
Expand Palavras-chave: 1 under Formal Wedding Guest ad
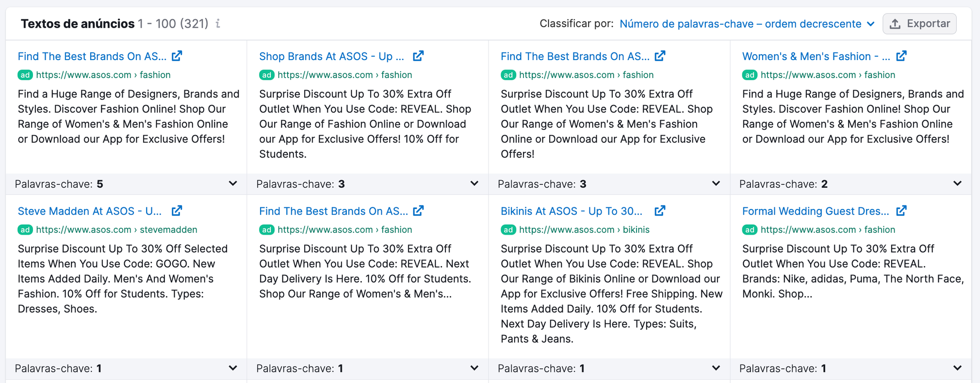tap(850, 368)
